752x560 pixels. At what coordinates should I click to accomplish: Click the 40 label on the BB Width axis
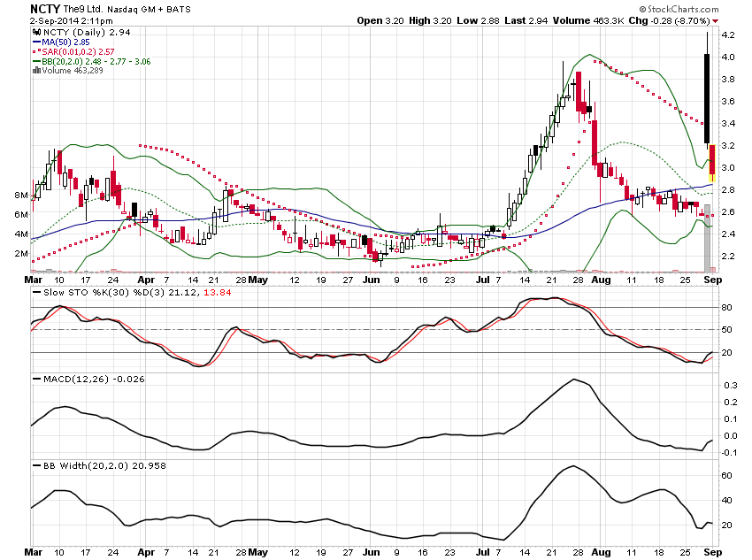pyautogui.click(x=726, y=500)
